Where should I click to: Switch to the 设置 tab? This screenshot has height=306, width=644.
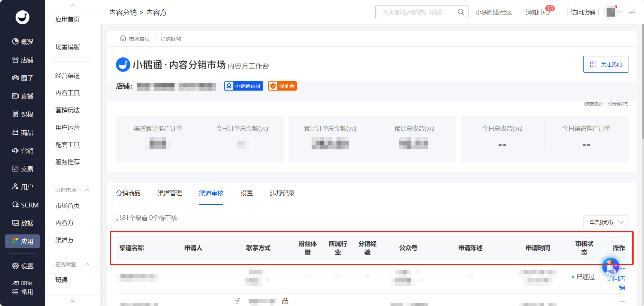[x=247, y=193]
